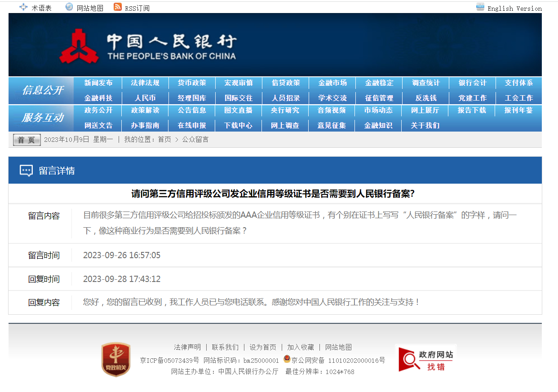Screen dimensions: 558x392
Task: Open the 金融科技 menu item
Action: tap(98, 98)
